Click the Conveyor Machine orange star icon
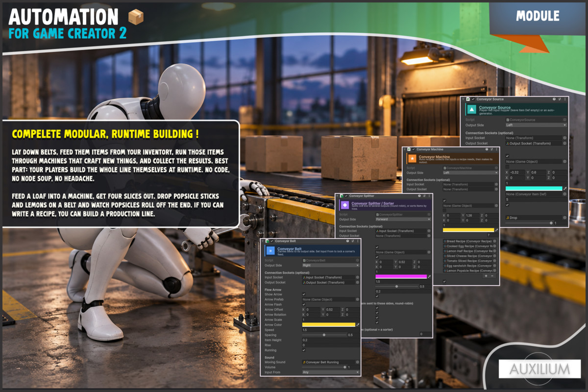588x392 pixels. [413, 159]
